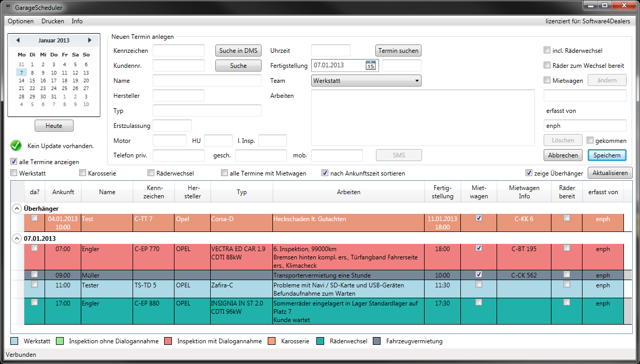Click 'Januar 2013' calendar header
The image size is (640, 364).
point(54,40)
